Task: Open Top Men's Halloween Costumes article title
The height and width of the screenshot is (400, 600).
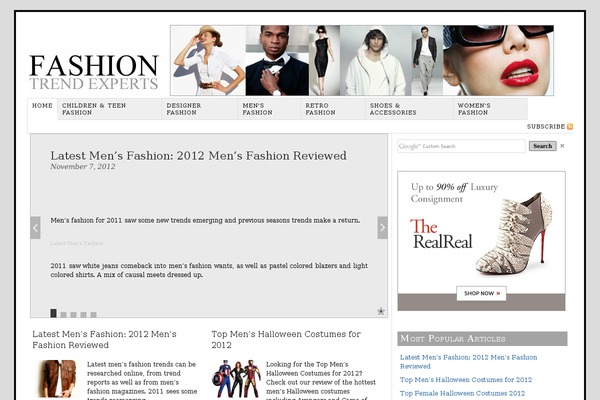Action: (x=286, y=340)
